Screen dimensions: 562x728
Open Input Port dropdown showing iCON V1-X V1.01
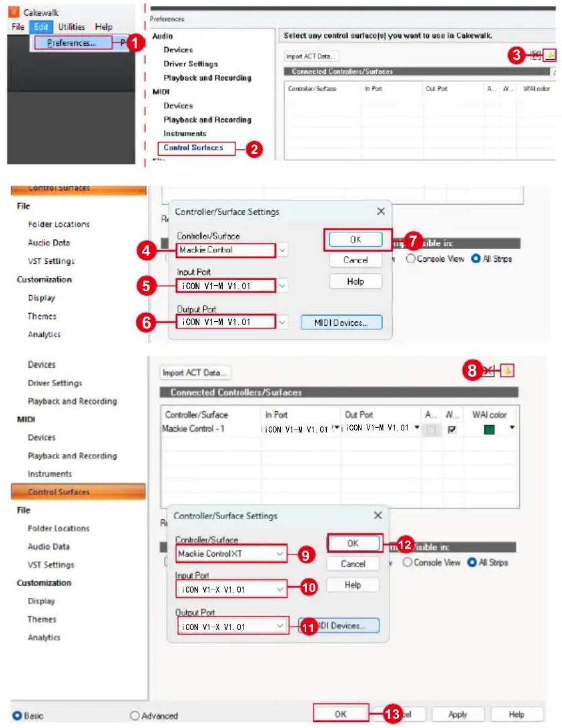[280, 589]
